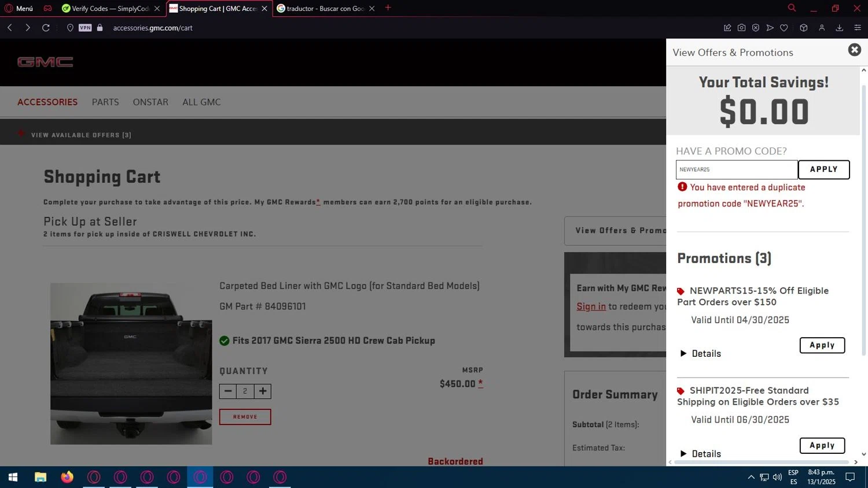
Task: Open the Opera Menú button
Action: pyautogui.click(x=19, y=8)
